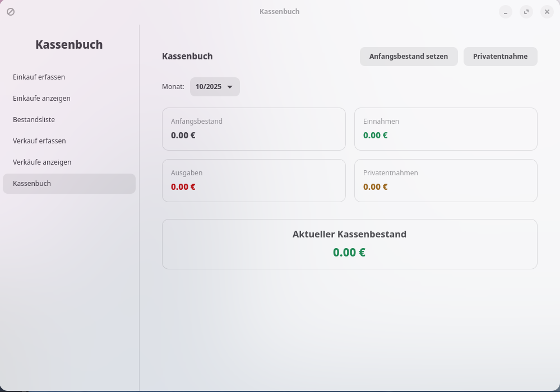Select Verkauf erfassen in the sidebar
Screen dimensions: 560x392
(39, 141)
